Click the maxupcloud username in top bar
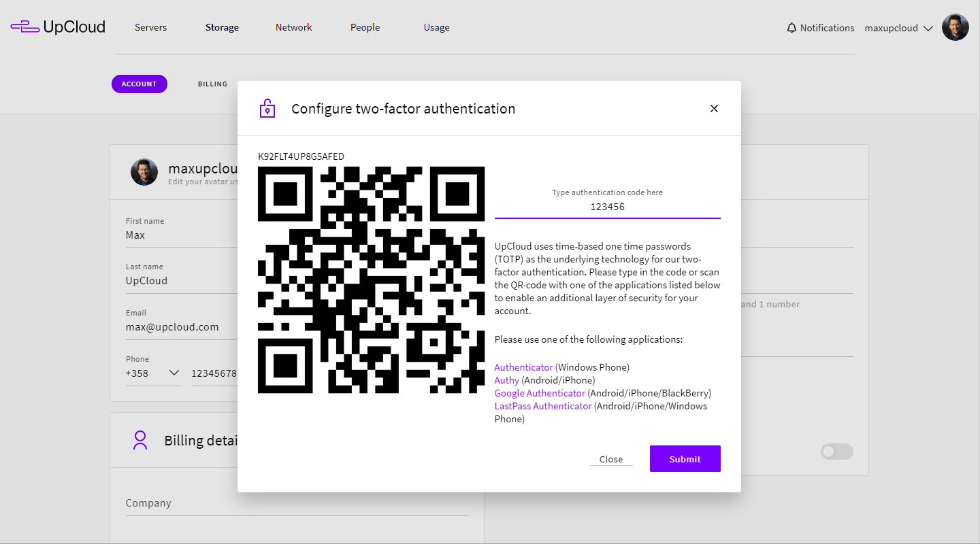The width and height of the screenshot is (980, 544). point(891,28)
